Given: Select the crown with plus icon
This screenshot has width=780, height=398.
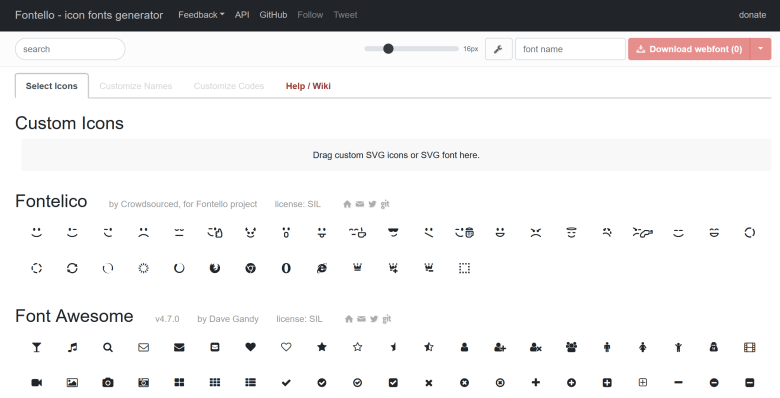Looking at the screenshot, I should (393, 268).
